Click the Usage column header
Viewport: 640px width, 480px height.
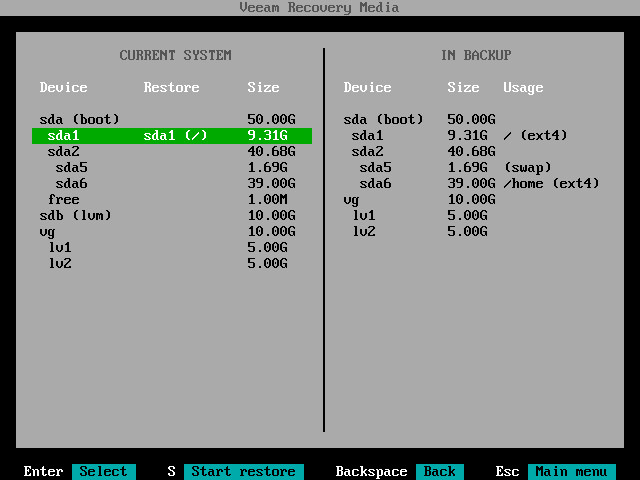point(523,88)
